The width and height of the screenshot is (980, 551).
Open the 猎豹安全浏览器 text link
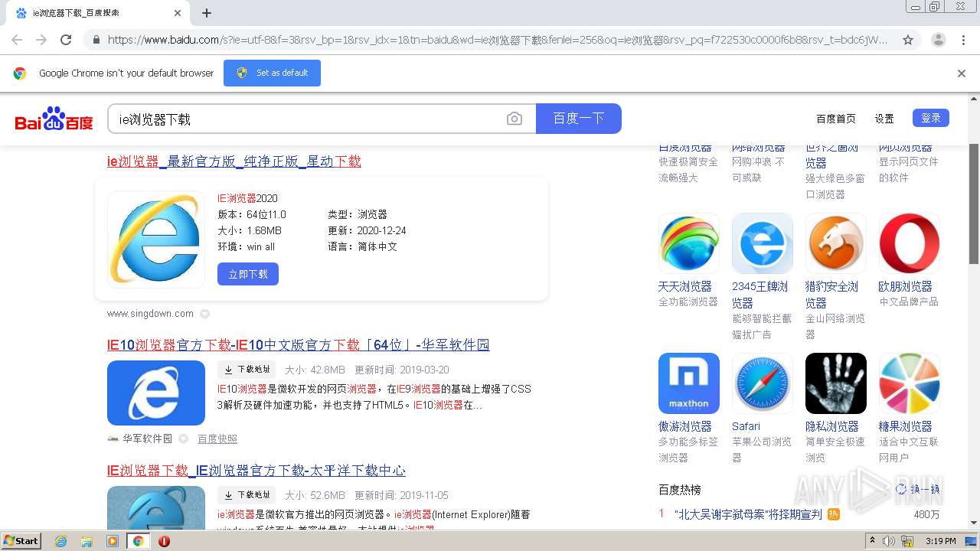pyautogui.click(x=831, y=294)
